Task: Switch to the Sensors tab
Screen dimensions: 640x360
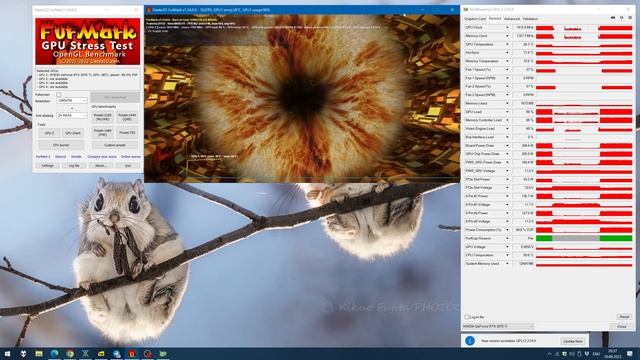Action: pos(495,19)
